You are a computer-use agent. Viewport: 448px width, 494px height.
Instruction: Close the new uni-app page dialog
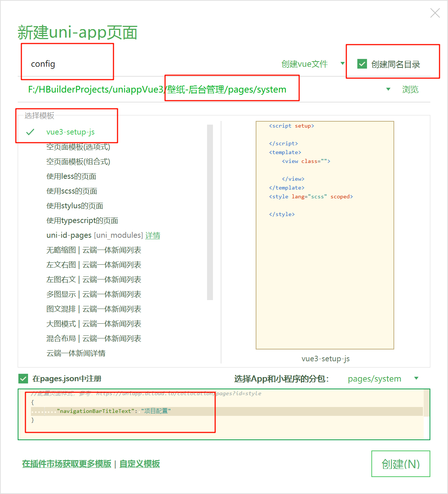(x=435, y=13)
